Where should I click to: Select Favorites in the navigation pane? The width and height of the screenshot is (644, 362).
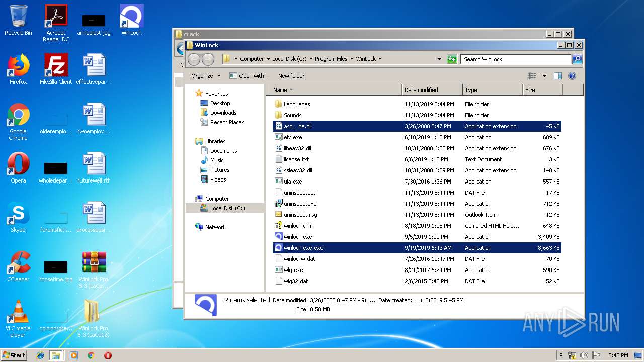tap(216, 94)
